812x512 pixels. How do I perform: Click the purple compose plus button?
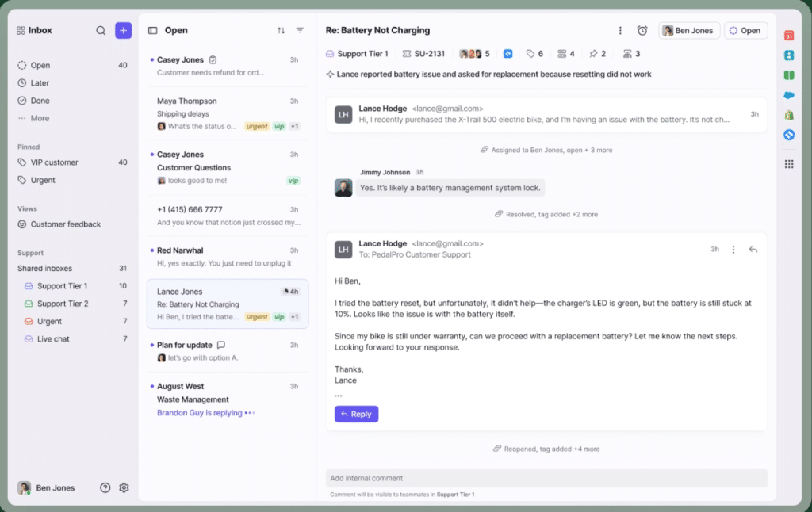coord(123,31)
